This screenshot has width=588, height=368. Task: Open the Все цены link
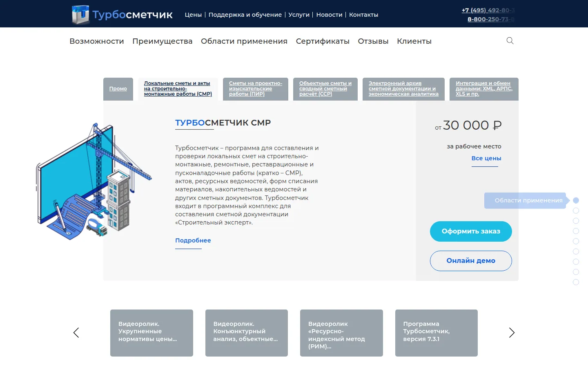[x=486, y=158]
